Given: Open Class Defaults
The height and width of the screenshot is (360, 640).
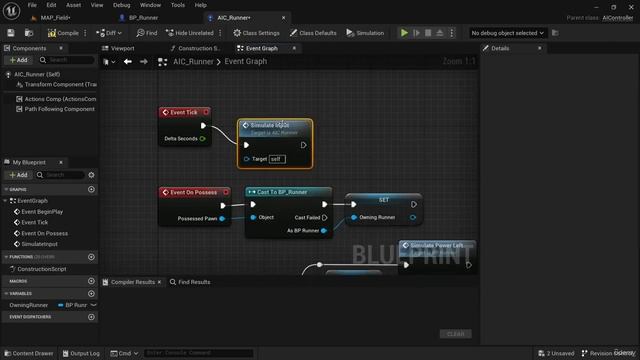Looking at the screenshot, I should point(313,33).
